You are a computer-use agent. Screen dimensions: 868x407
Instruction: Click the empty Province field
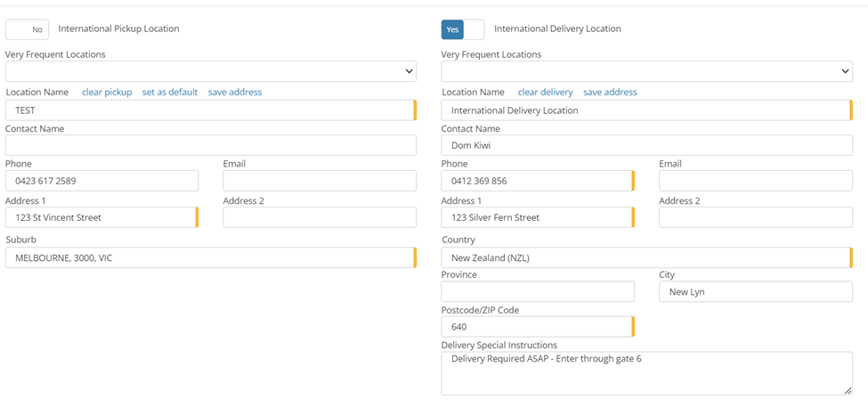click(538, 291)
